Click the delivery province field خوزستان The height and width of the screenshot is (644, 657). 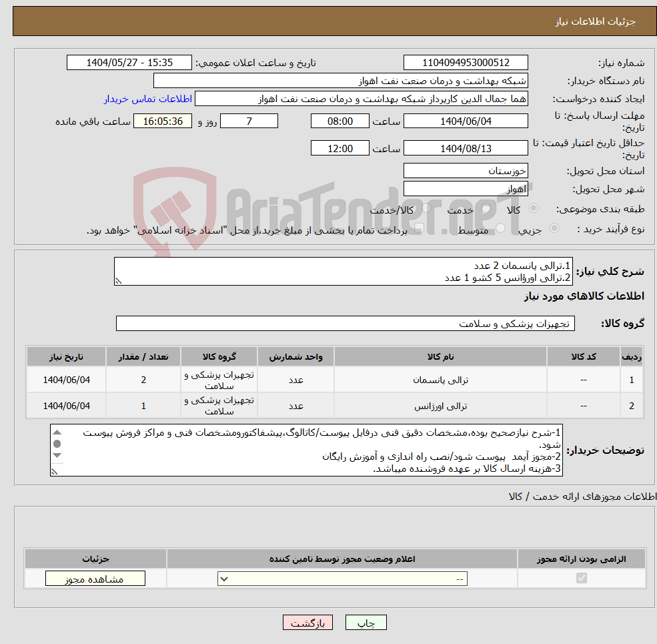[466, 171]
